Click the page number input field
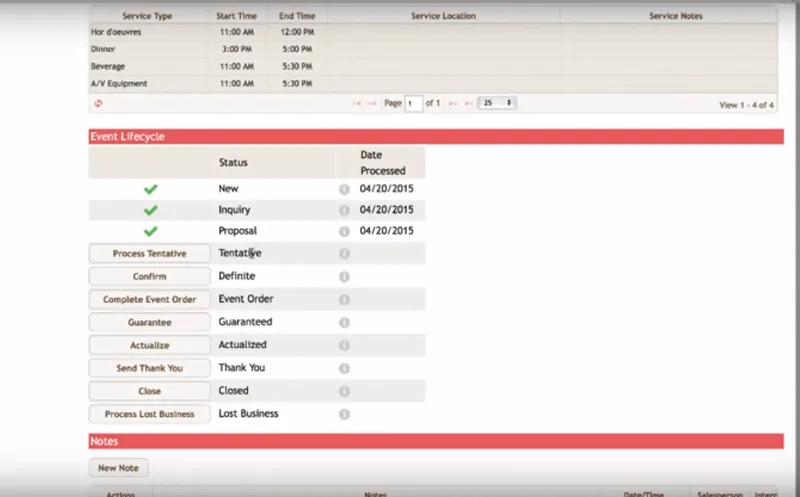This screenshot has height=497, width=800. tap(414, 104)
